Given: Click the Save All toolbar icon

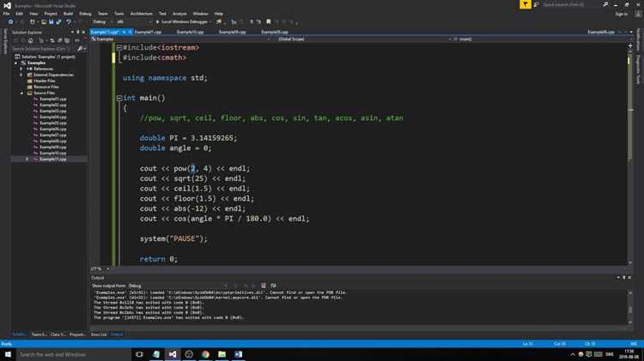Looking at the screenshot, I should click(58, 21).
